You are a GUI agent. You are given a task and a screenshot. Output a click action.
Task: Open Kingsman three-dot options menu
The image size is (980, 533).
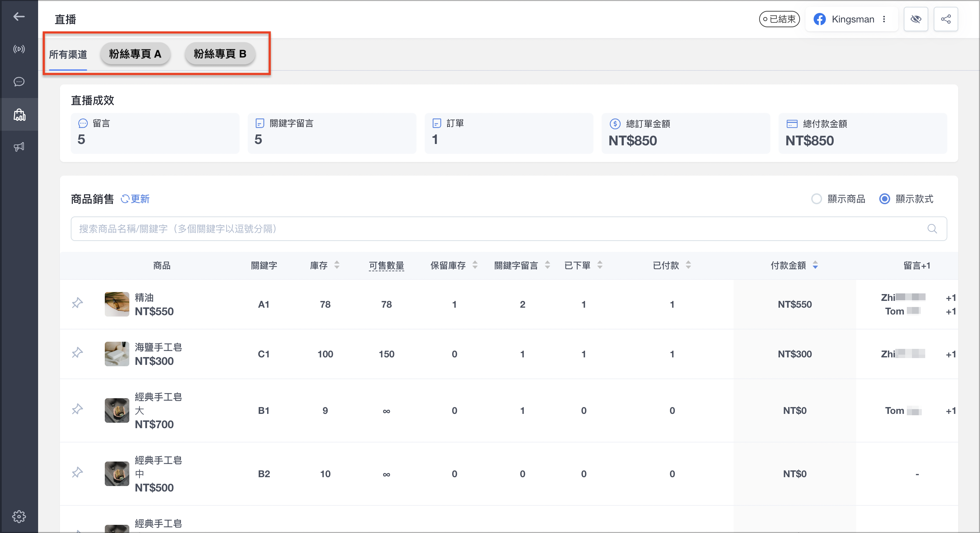click(x=884, y=19)
